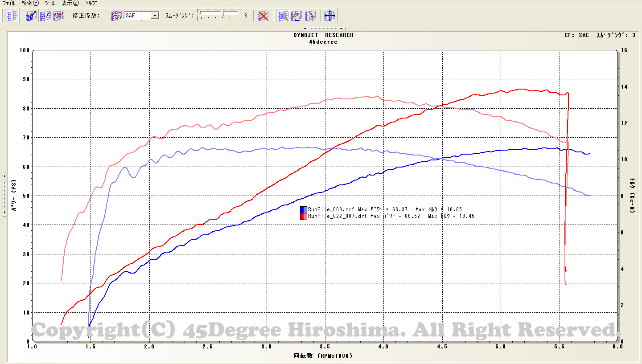This screenshot has width=642, height=364.
Task: Select the hand pan tool
Action: pyautogui.click(x=296, y=16)
